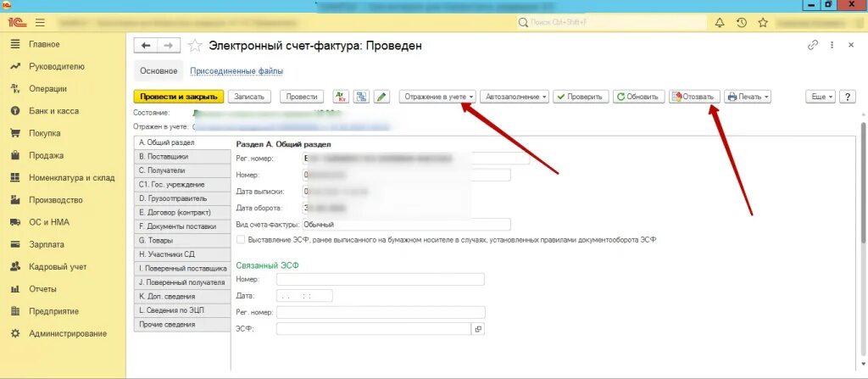Image resolution: width=868 pixels, height=379 pixels.
Task: Click Провести и закрыть button
Action: point(178,97)
